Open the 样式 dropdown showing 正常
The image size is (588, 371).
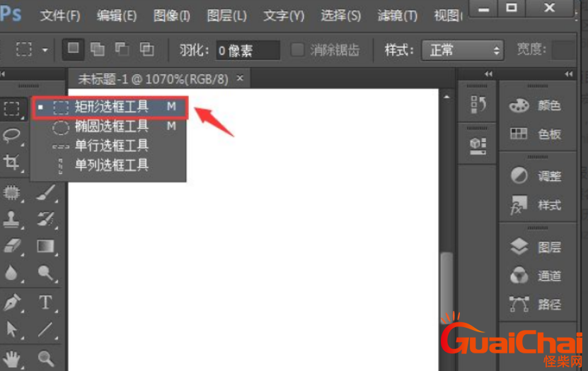pyautogui.click(x=463, y=50)
